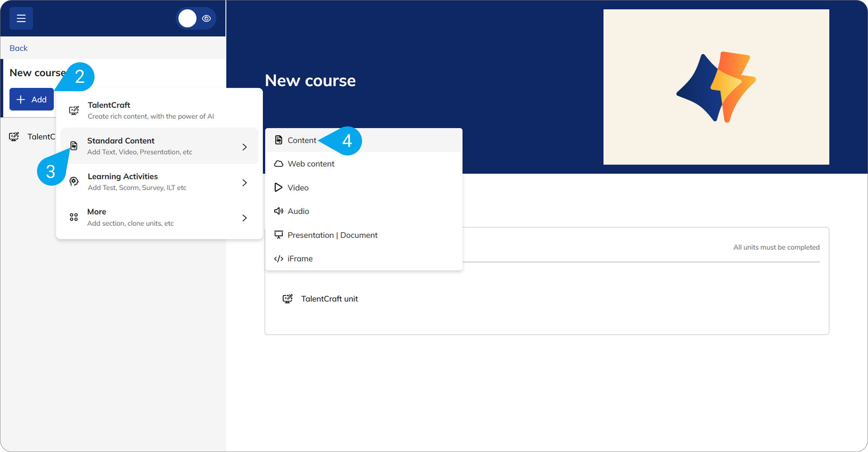Select Presentation | Document option
This screenshot has height=452, width=868.
(363, 235)
